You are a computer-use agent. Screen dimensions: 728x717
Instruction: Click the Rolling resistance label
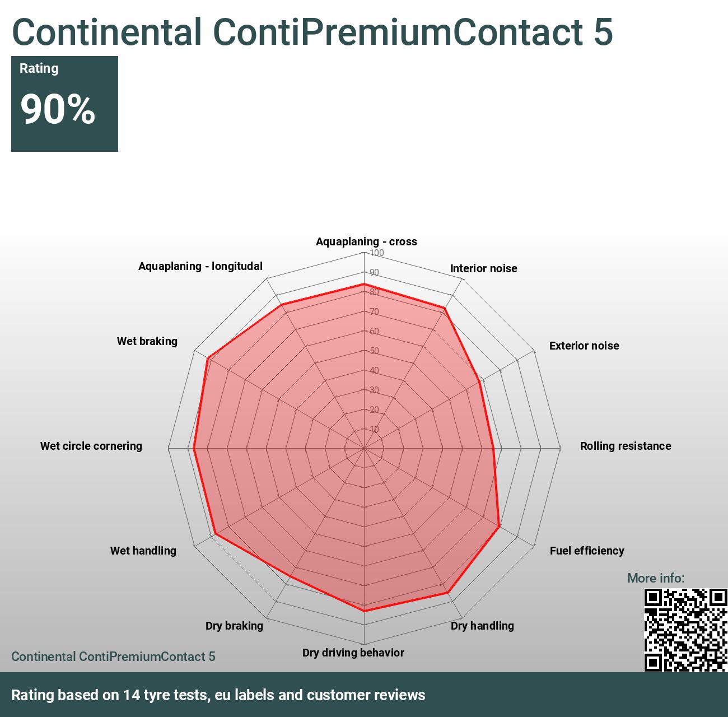click(x=626, y=446)
